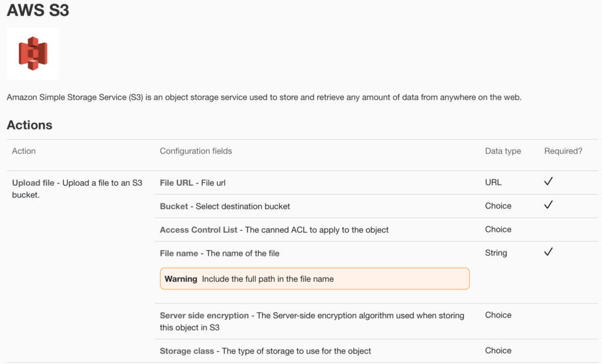Click the File URL required checkmark

(x=548, y=182)
